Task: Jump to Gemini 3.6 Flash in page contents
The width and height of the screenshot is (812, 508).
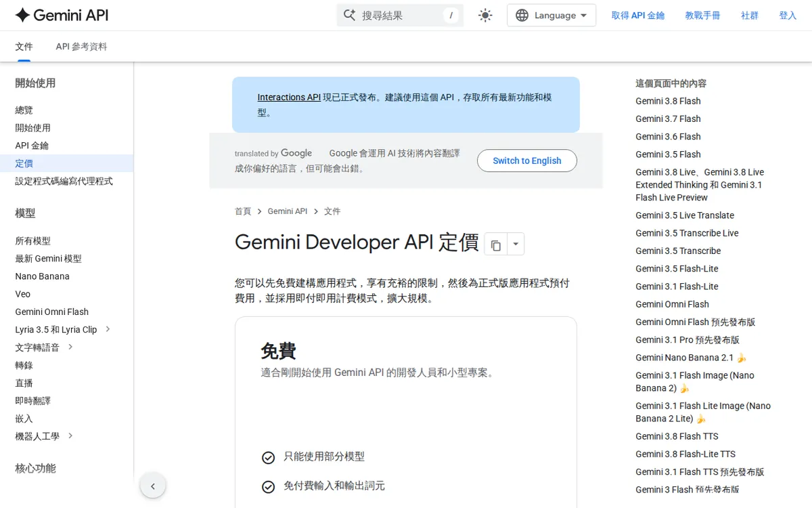Action: tap(668, 136)
